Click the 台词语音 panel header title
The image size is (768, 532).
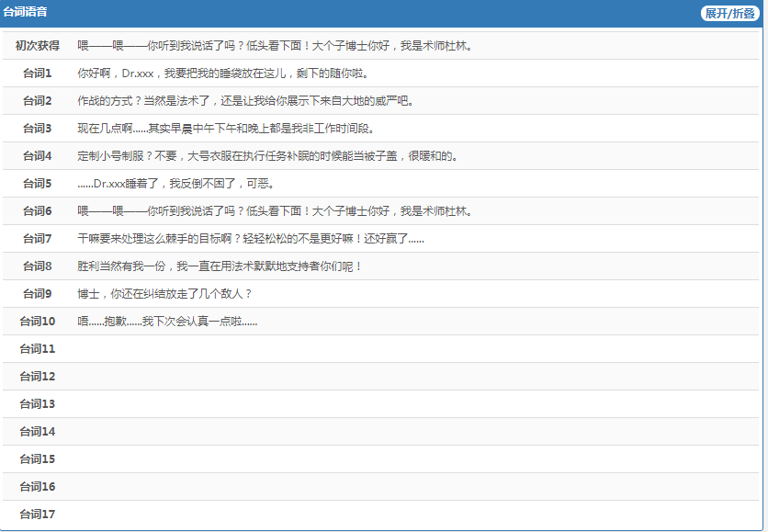click(26, 13)
